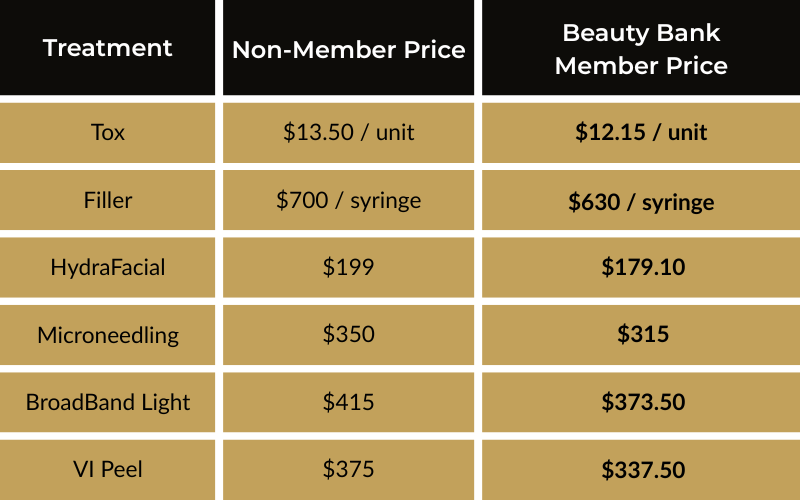Click the Treatment column header

pos(108,47)
